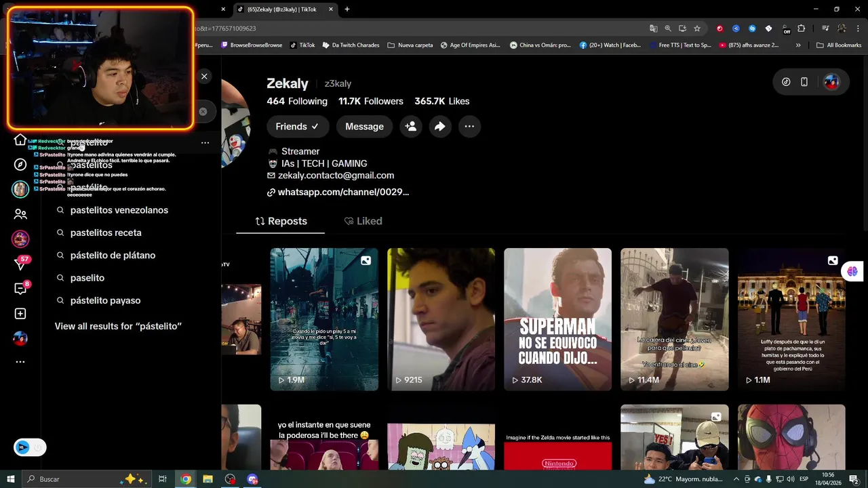868x488 pixels.
Task: Open Messages icon with 8 badge
Action: point(20,289)
